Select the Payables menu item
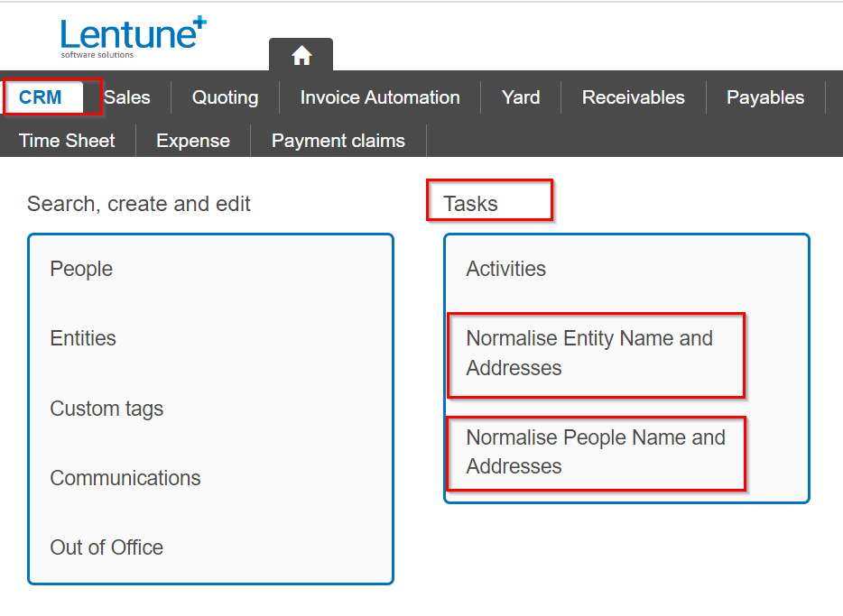 point(764,97)
